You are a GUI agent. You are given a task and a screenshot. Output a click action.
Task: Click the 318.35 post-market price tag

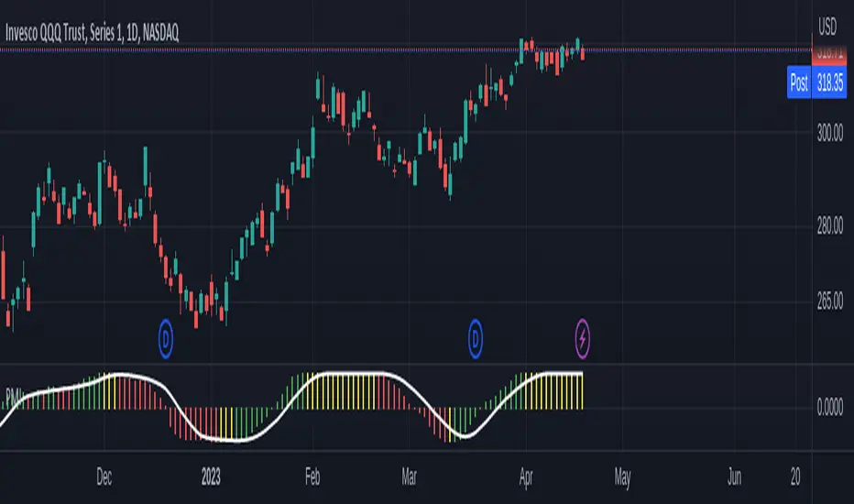coord(829,82)
